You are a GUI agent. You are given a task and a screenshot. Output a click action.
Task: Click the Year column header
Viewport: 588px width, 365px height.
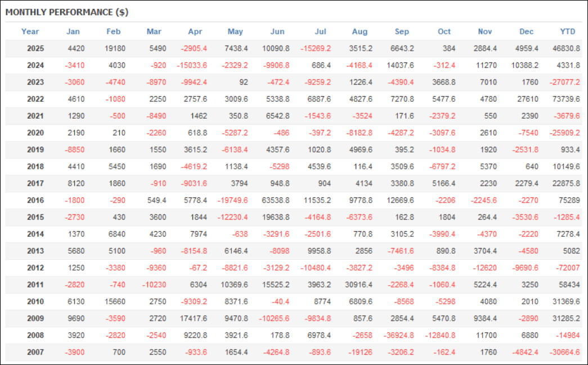click(x=30, y=31)
